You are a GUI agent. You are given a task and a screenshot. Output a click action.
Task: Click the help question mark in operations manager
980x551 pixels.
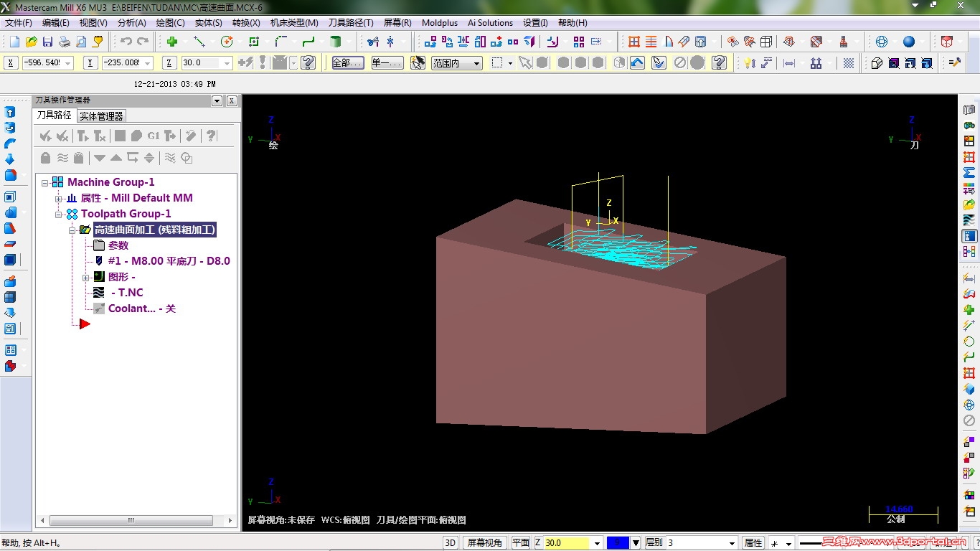tap(211, 136)
